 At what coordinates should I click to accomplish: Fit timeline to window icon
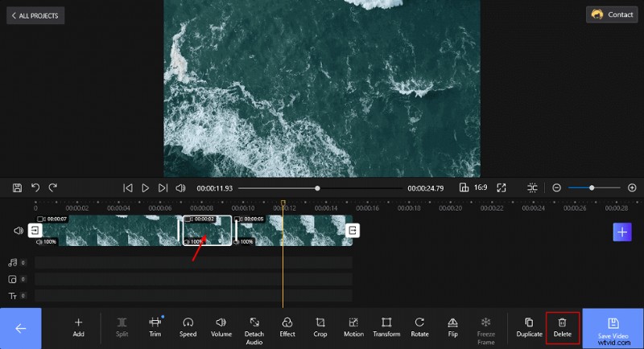(532, 188)
